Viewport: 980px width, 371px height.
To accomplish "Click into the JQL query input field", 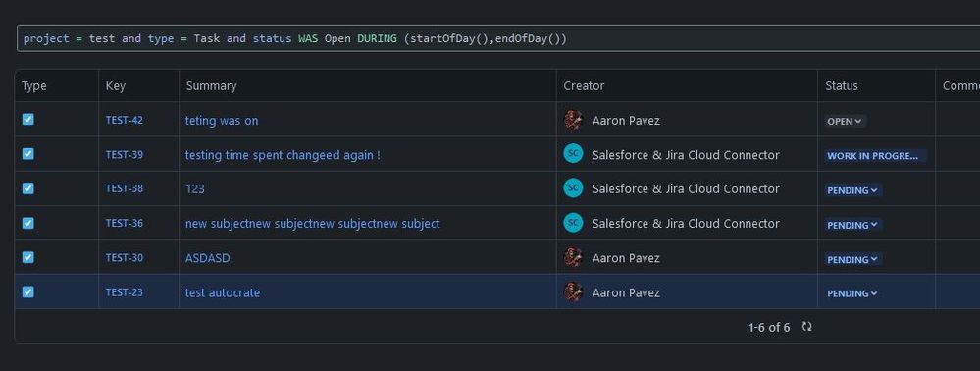I will [x=498, y=39].
